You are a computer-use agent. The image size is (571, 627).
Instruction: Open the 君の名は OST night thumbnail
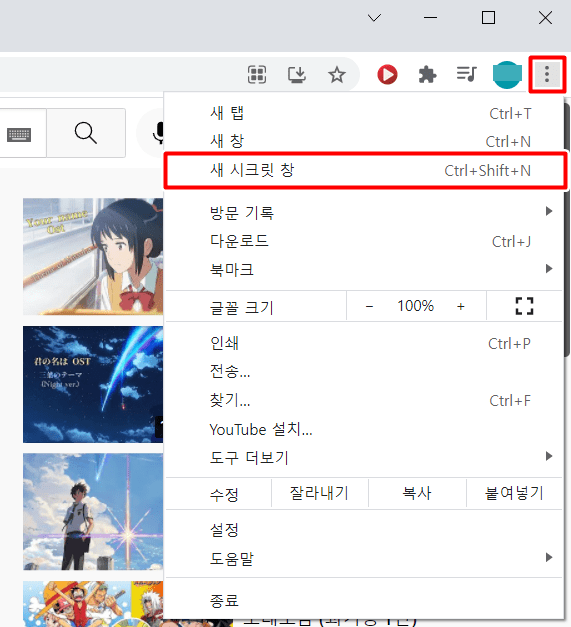(x=93, y=384)
